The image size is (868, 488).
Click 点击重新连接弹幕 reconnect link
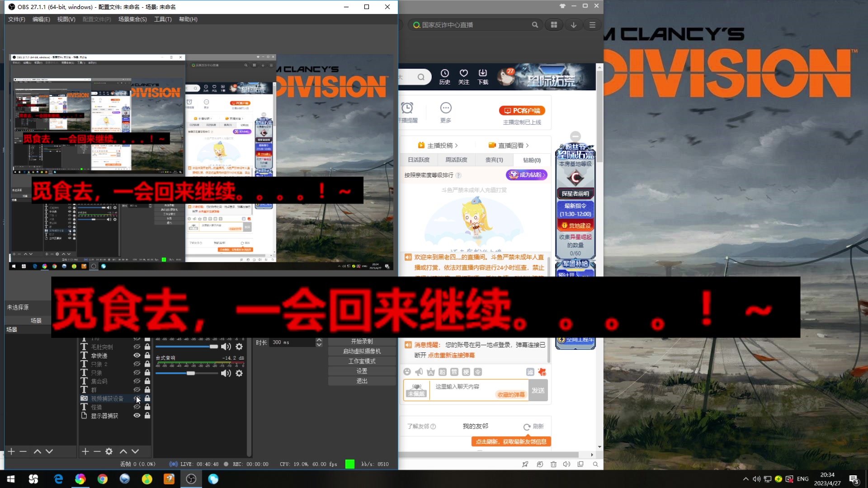451,355
